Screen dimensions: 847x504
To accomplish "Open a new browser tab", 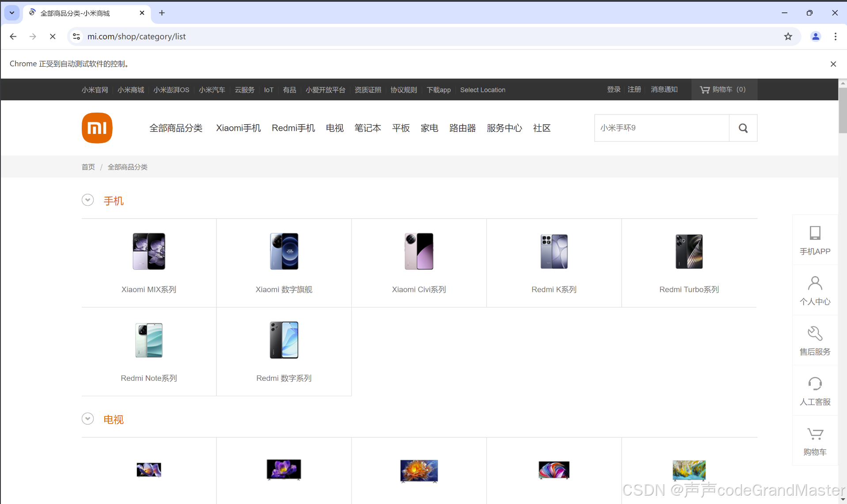I will pos(162,13).
